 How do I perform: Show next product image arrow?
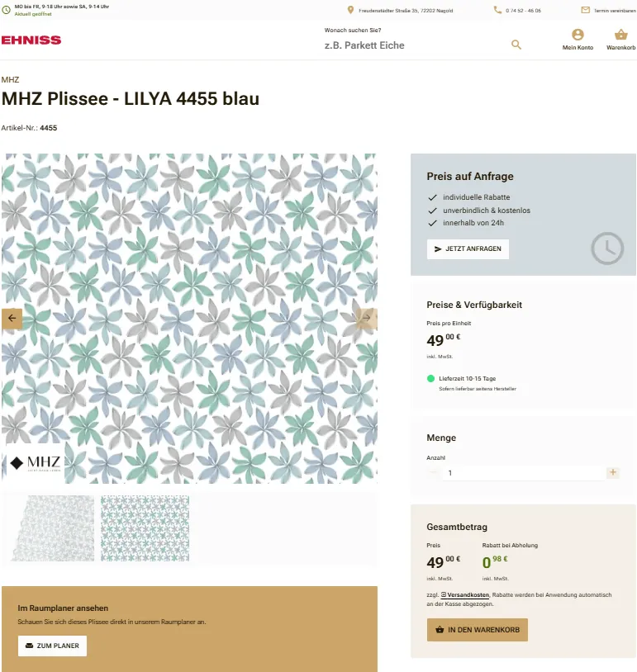pyautogui.click(x=367, y=318)
